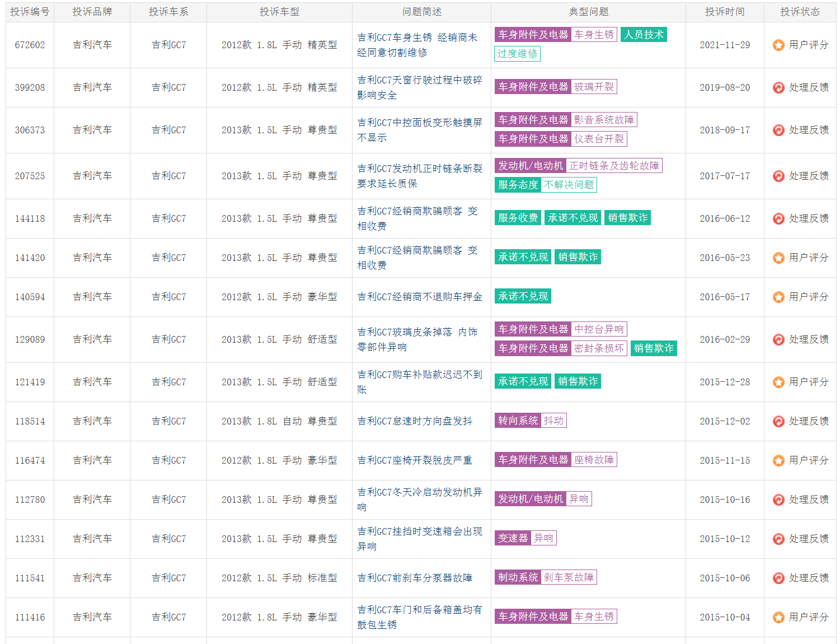This screenshot has height=644, width=840.
Task: Click the date 2017-07-17
Action: pyautogui.click(x=725, y=176)
